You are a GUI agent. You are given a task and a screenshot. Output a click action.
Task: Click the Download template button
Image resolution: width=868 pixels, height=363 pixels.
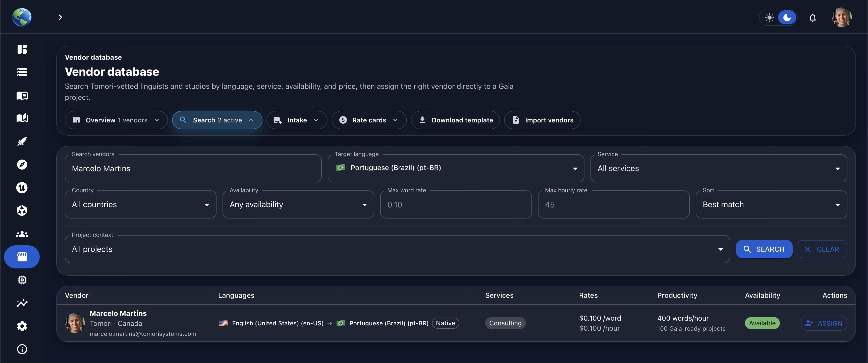tap(455, 120)
